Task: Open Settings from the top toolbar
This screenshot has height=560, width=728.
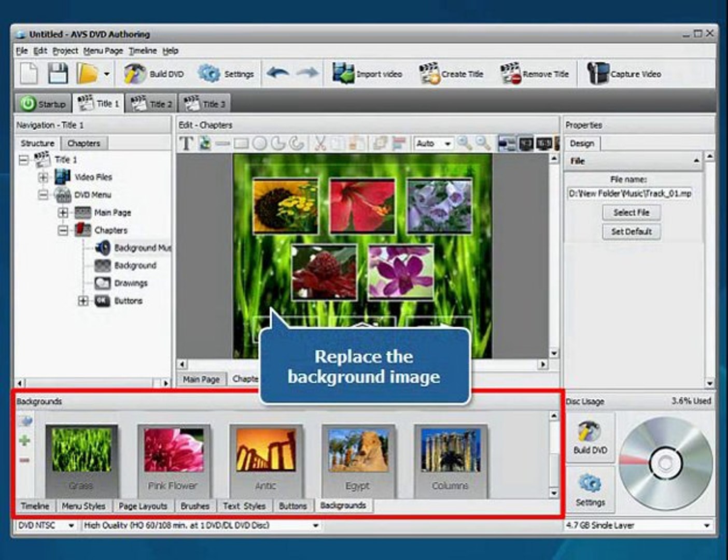Action: (226, 74)
